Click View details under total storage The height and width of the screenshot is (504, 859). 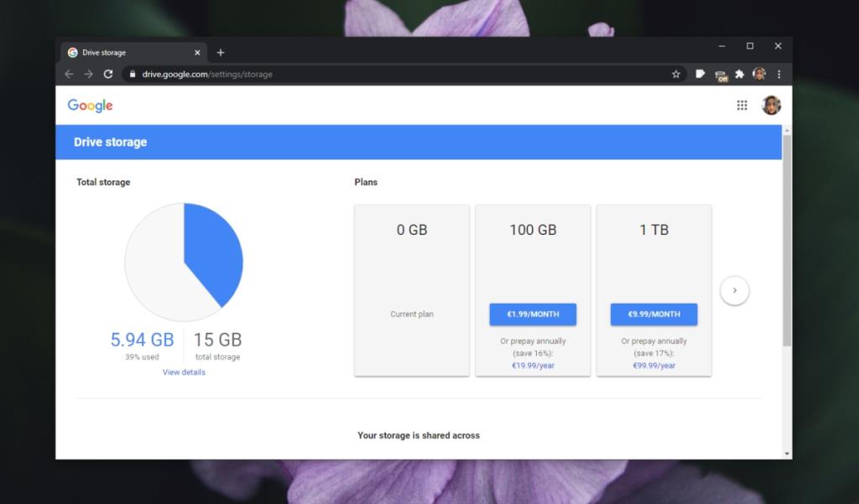(x=184, y=372)
